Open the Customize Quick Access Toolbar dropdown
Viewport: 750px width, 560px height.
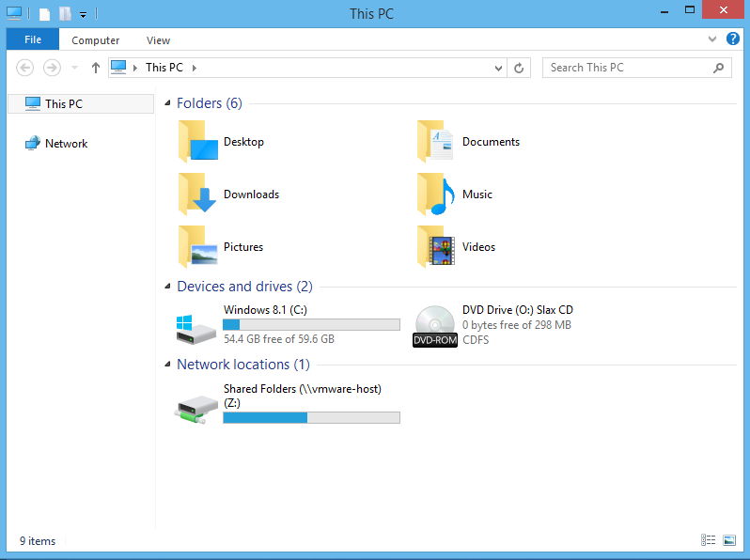(84, 15)
